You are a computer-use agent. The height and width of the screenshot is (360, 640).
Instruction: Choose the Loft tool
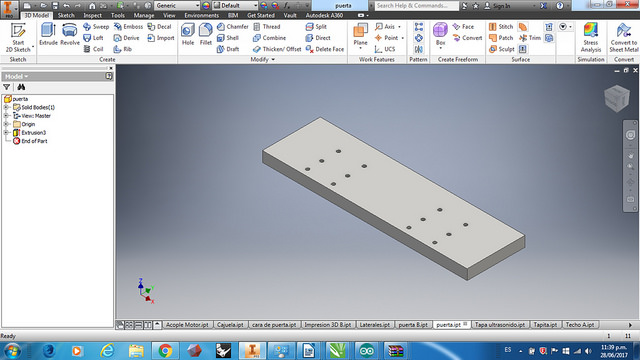click(93, 38)
